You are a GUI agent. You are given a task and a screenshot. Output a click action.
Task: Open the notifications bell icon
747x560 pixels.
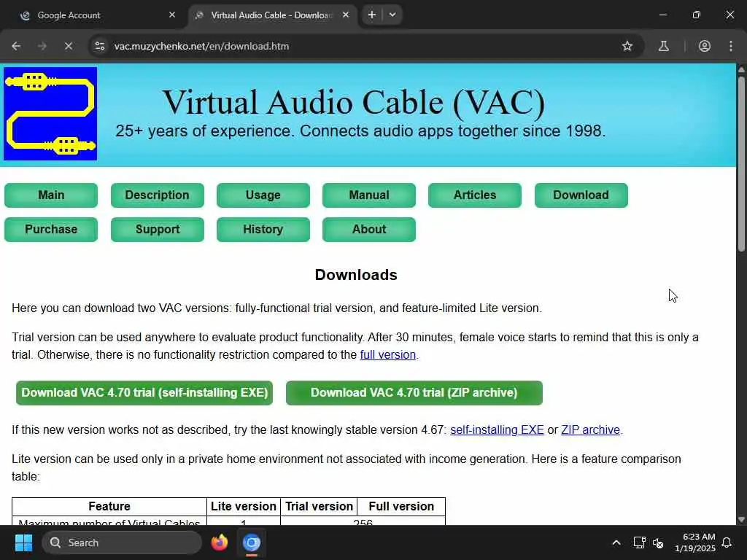(x=727, y=542)
